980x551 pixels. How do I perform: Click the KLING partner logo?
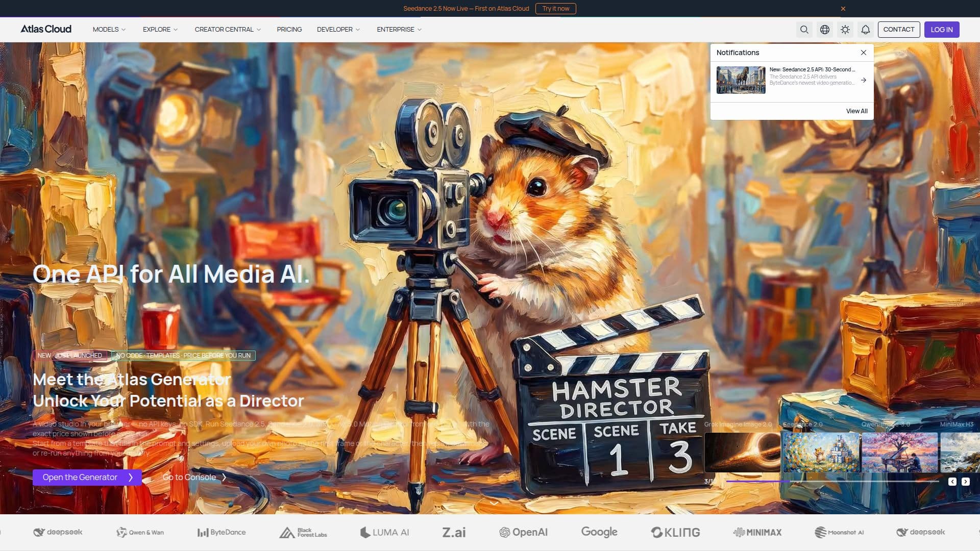675,532
